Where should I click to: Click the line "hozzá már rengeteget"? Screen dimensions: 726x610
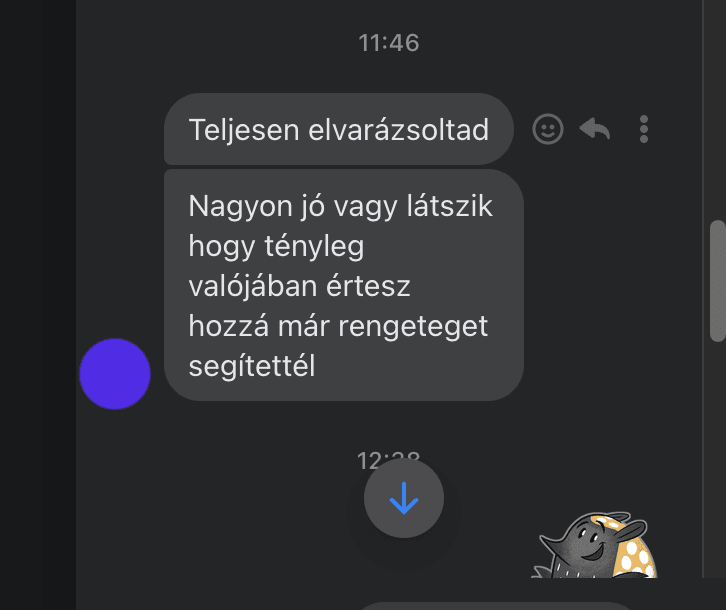[338, 326]
